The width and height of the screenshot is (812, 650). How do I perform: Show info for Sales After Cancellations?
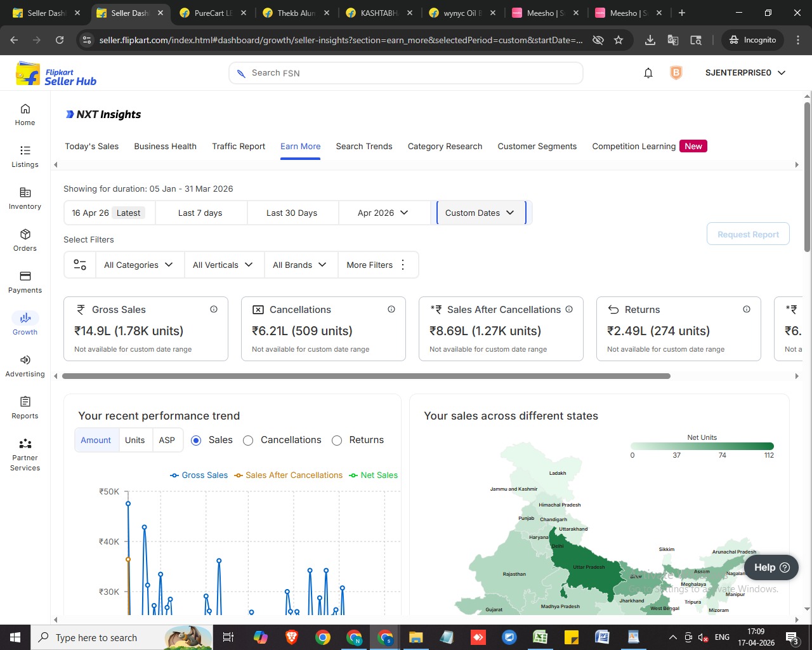569,309
